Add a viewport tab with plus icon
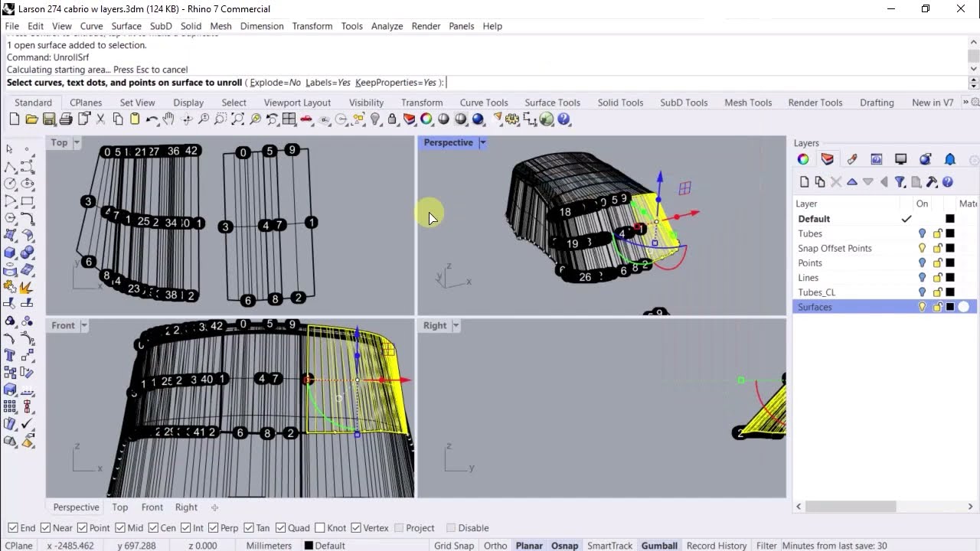 [214, 507]
